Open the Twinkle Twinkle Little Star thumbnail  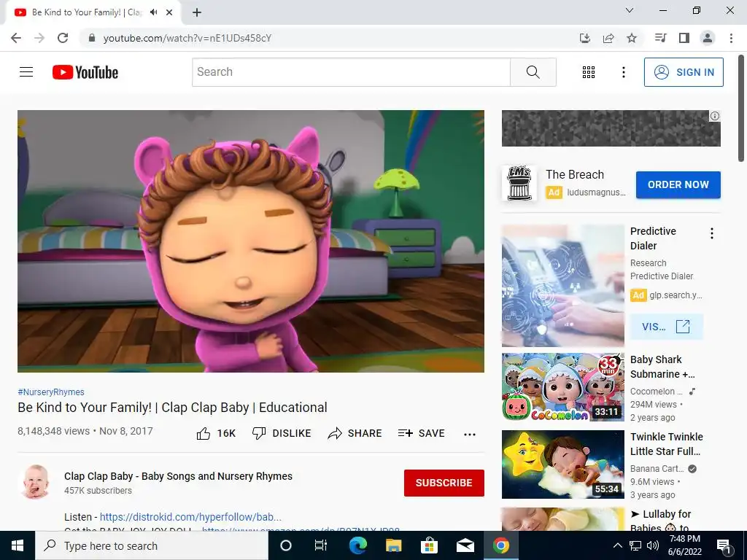(562, 464)
